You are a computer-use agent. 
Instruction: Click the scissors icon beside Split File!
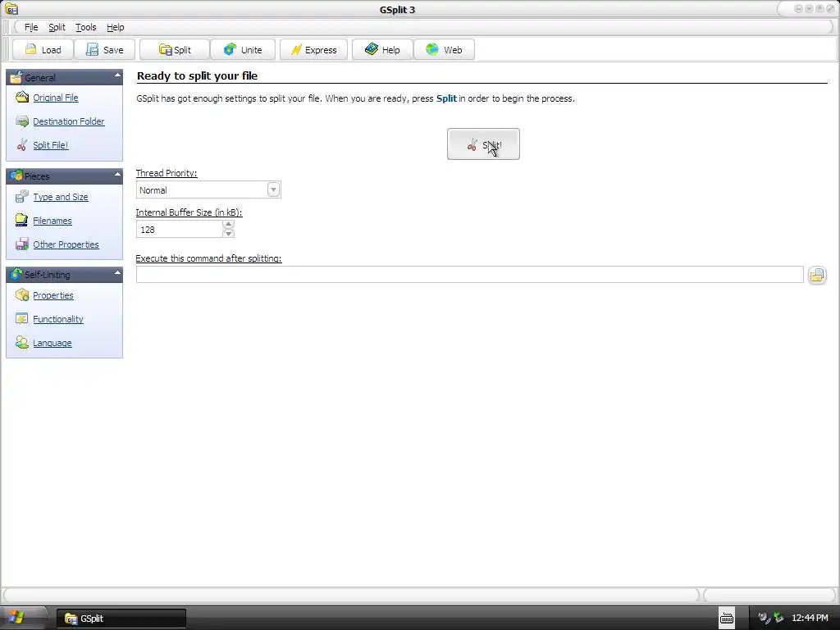22,144
